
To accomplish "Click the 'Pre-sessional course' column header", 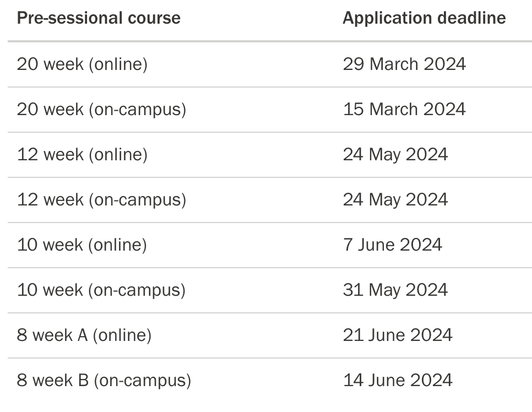I will coord(99,18).
